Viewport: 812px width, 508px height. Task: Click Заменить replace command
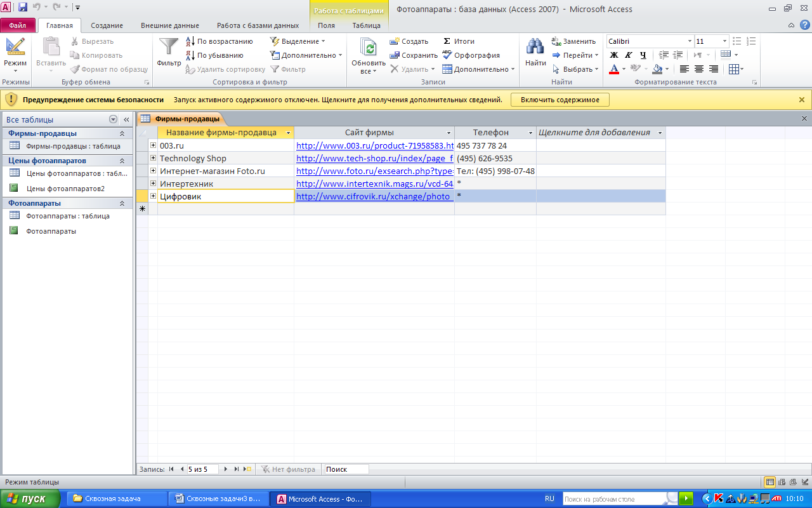tap(573, 41)
